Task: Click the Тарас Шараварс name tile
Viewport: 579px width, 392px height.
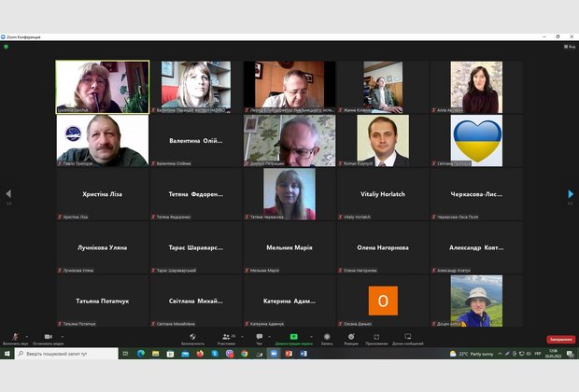Action: click(196, 247)
